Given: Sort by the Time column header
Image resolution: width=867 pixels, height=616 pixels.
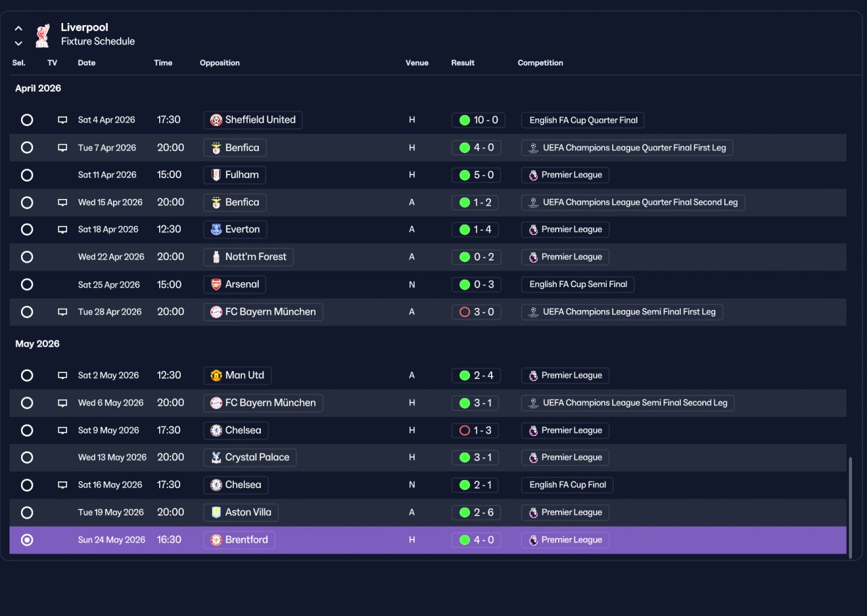Looking at the screenshot, I should (163, 63).
